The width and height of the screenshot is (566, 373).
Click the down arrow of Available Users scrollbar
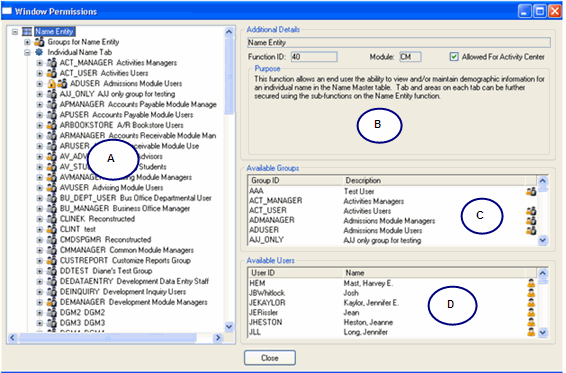543,332
